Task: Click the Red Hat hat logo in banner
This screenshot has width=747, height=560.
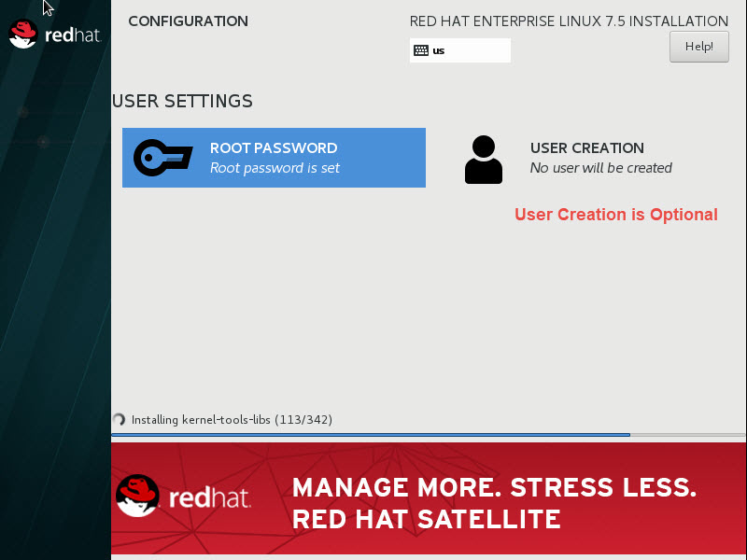Action: coord(137,495)
